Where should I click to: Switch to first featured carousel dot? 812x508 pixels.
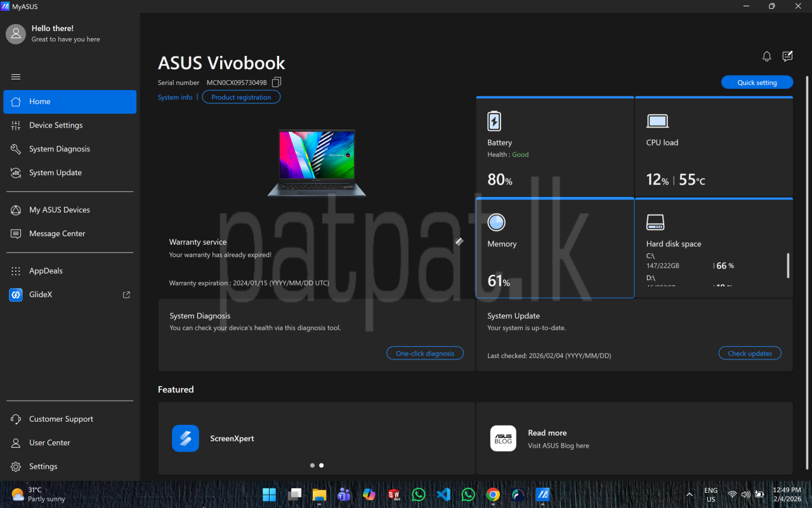(312, 465)
